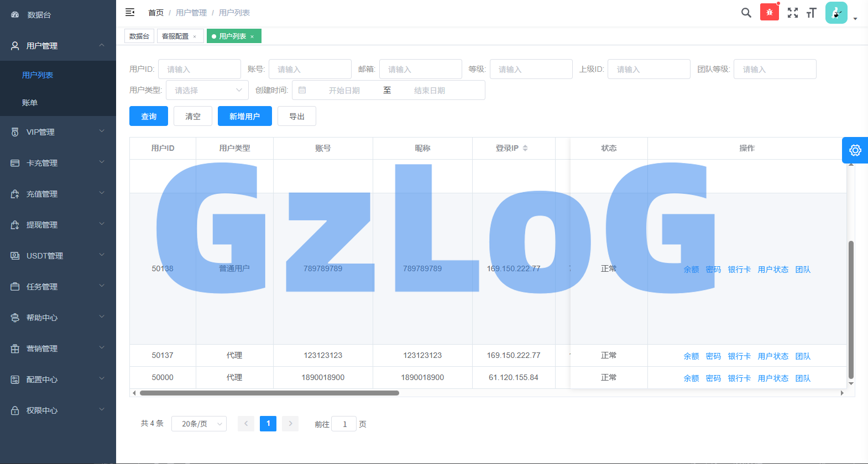
Task: Open the 20条/页 page size dropdown
Action: pyautogui.click(x=199, y=424)
